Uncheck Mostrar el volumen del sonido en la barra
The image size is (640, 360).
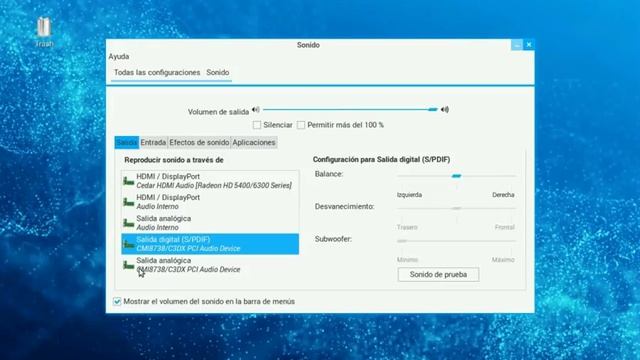pos(117,301)
